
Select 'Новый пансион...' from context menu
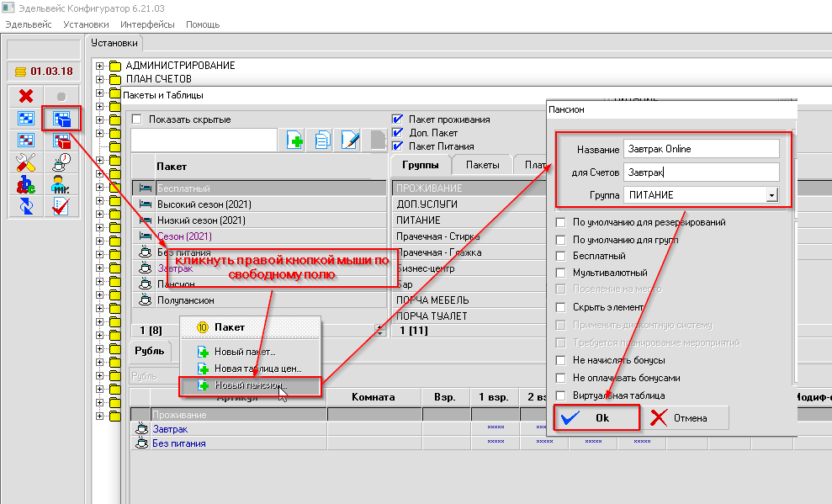click(251, 385)
